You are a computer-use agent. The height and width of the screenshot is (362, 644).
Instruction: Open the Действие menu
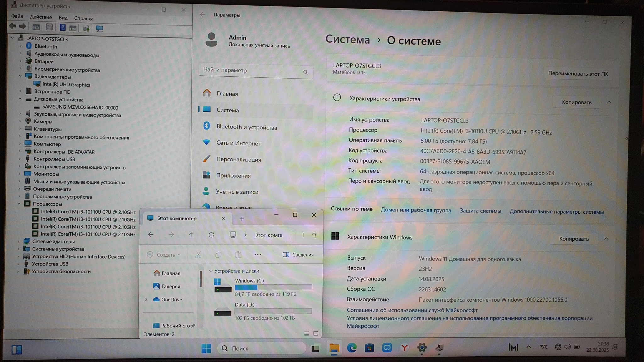[x=41, y=17]
